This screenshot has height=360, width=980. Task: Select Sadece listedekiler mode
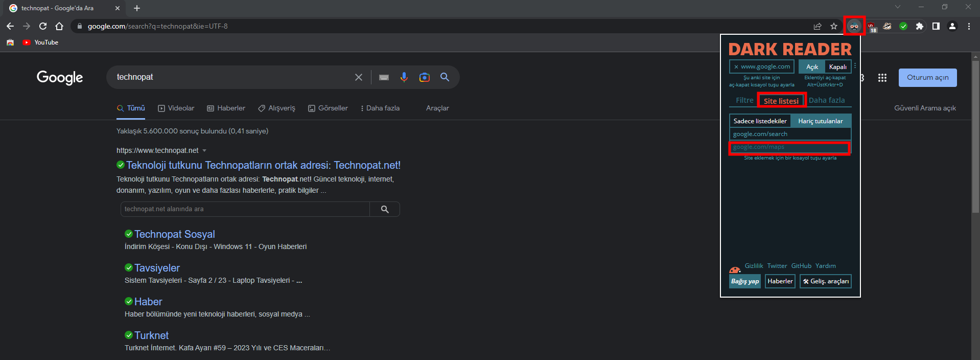pos(760,121)
